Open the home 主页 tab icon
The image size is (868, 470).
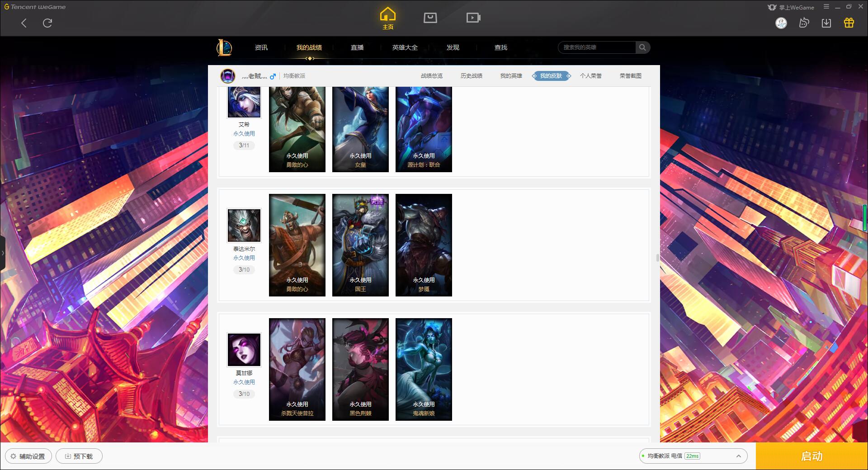(x=388, y=18)
